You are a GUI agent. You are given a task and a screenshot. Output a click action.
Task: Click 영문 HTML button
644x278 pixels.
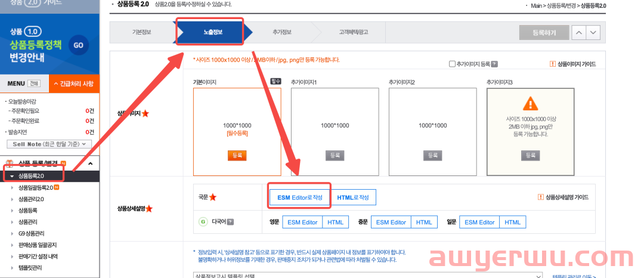coord(336,222)
